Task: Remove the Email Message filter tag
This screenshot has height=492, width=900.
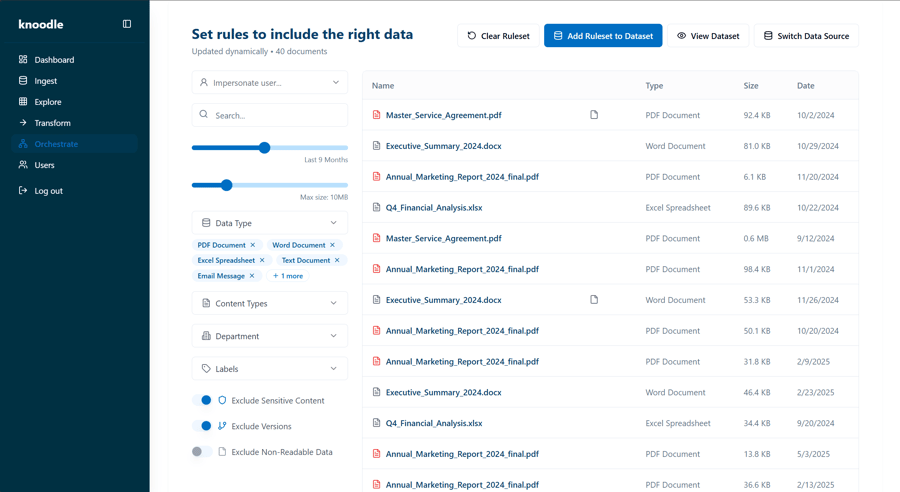Action: [252, 276]
